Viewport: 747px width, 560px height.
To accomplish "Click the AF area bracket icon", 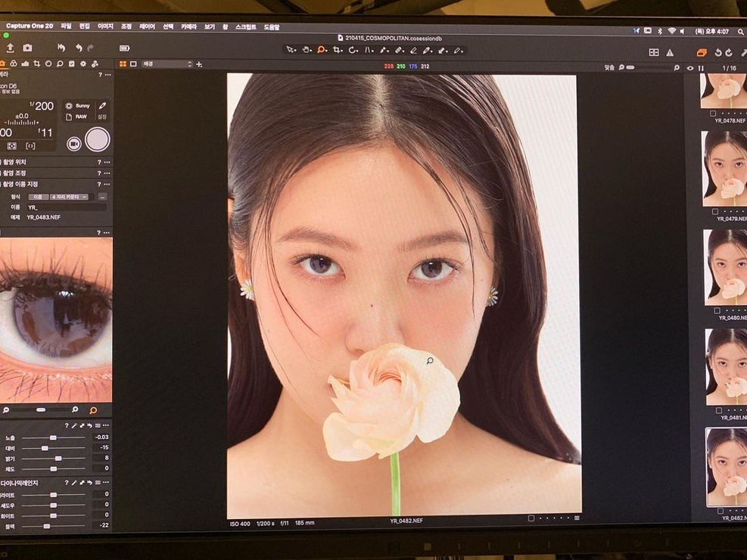I will click(x=30, y=146).
